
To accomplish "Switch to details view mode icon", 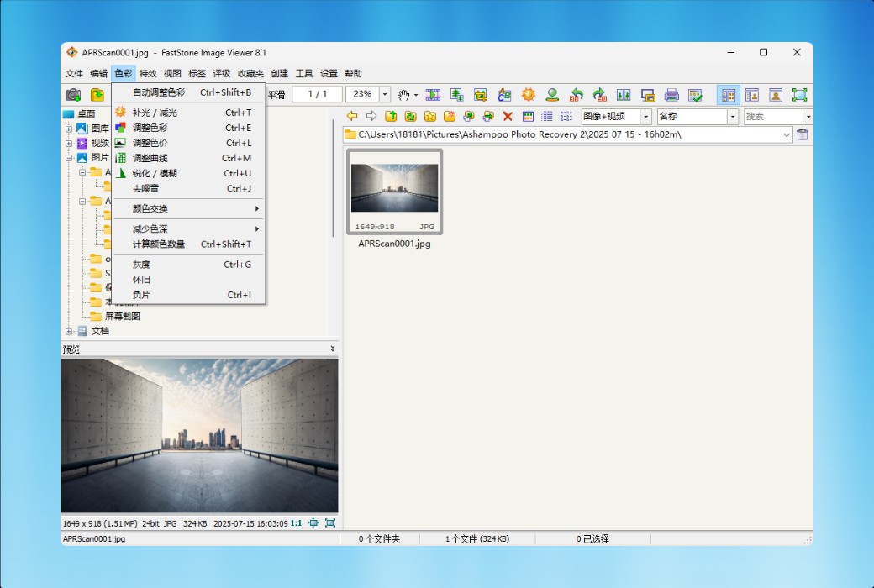I will [x=547, y=116].
